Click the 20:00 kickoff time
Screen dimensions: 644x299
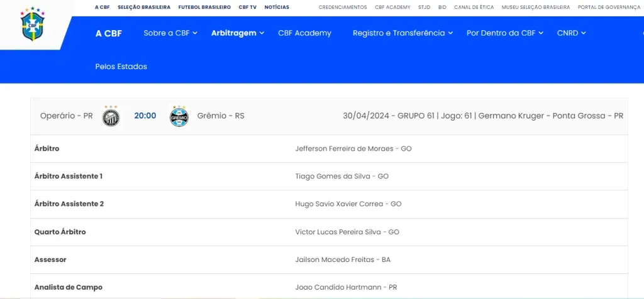point(145,116)
